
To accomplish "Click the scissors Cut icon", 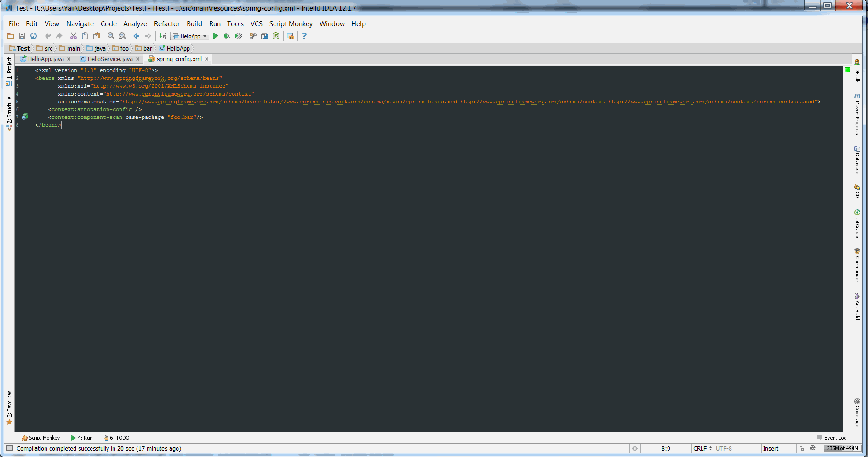I will pos(73,36).
